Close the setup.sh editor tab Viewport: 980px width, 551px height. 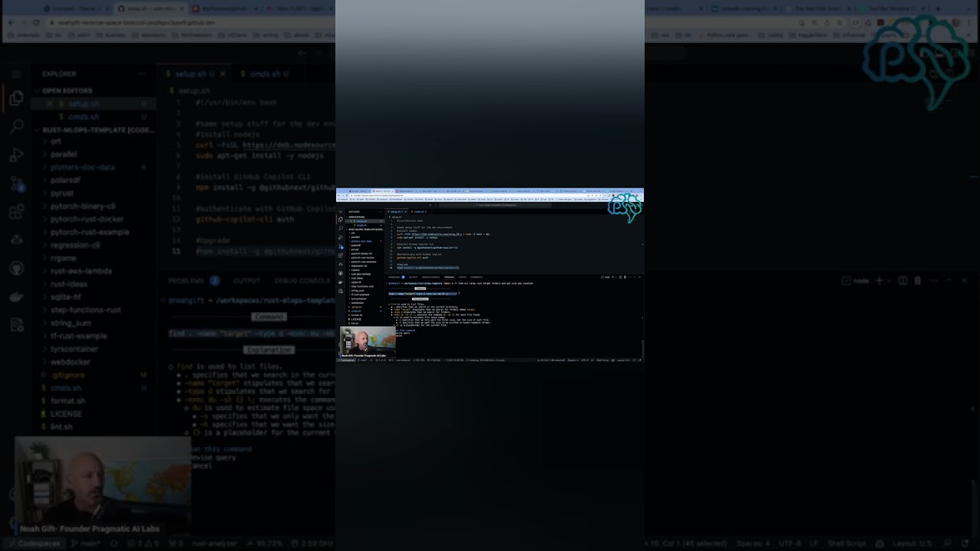click(406, 212)
